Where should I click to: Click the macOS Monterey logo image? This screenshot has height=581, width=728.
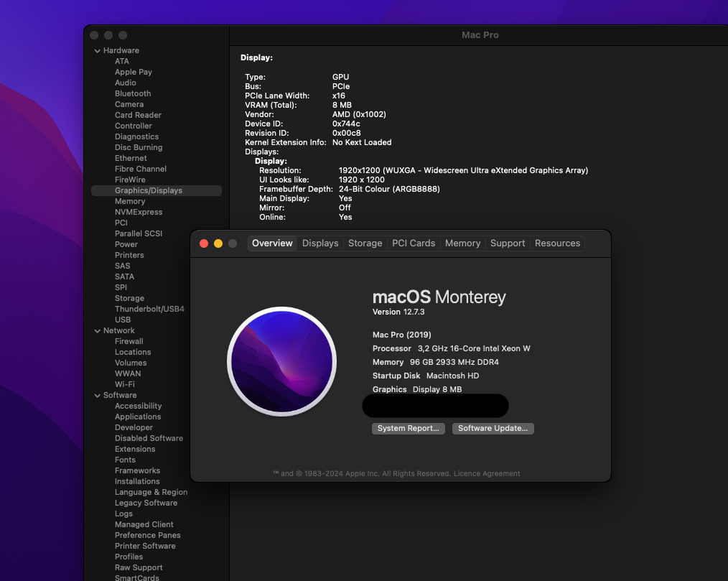(x=282, y=361)
